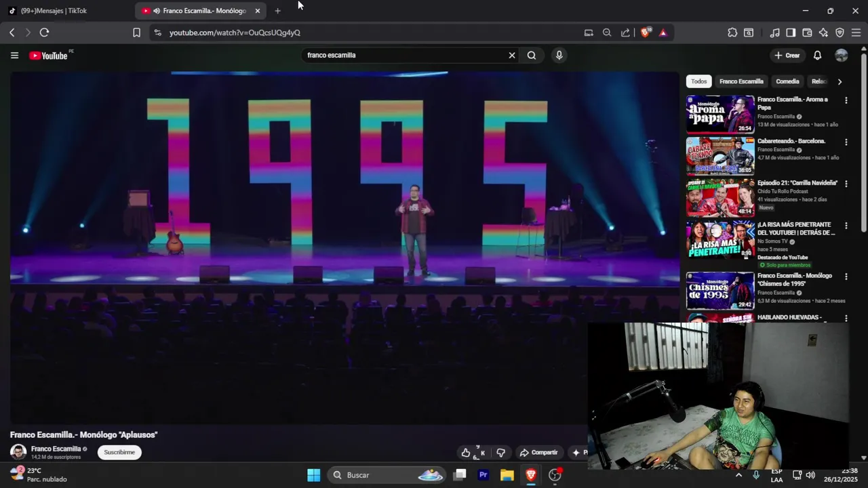This screenshot has width=868, height=488.
Task: Reload the current page
Action: point(44,33)
